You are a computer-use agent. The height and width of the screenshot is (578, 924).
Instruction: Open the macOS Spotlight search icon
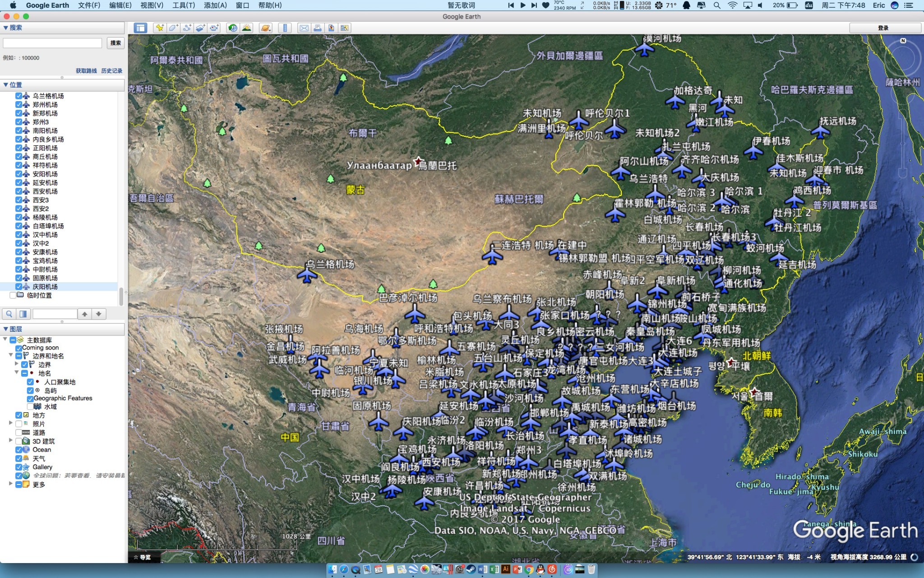716,5
